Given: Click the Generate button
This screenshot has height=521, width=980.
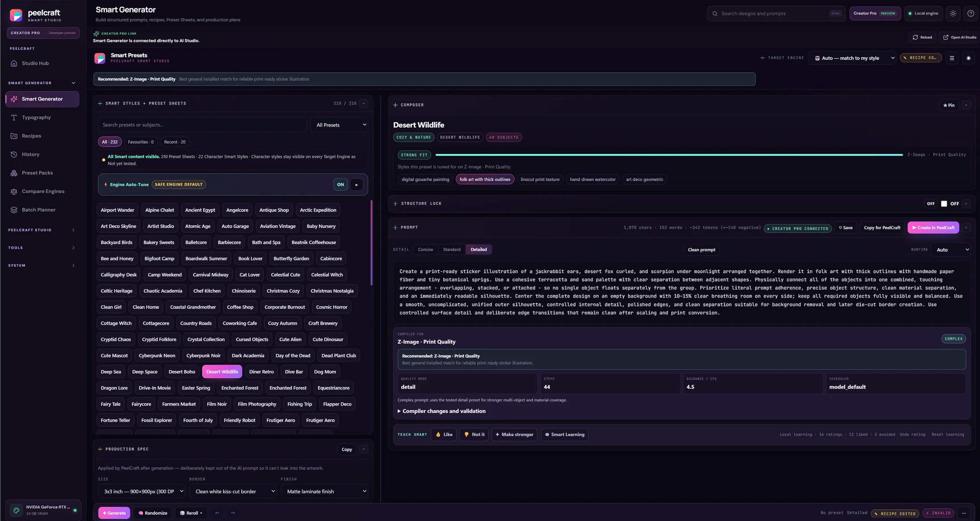Looking at the screenshot, I should coord(114,513).
